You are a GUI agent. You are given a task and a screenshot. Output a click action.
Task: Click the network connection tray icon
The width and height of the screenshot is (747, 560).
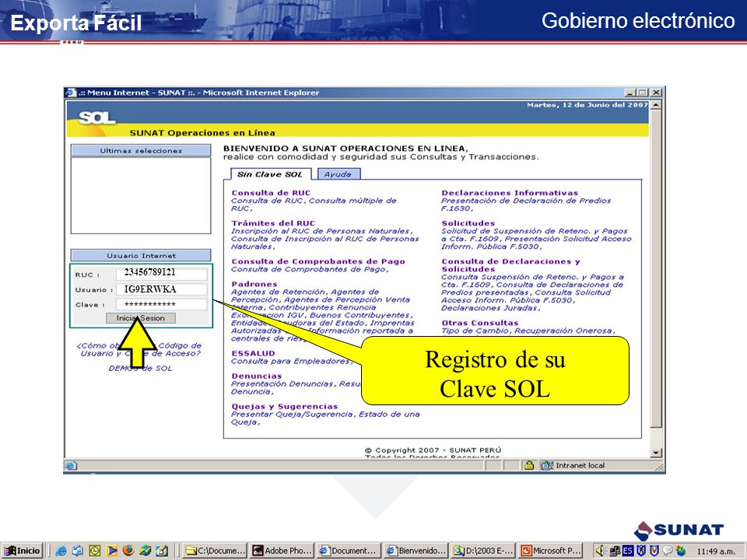pos(614,551)
